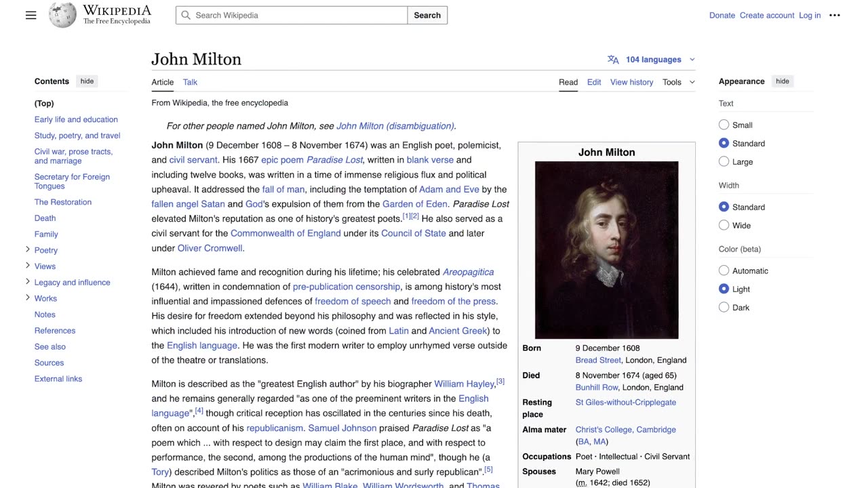Image resolution: width=868 pixels, height=488 pixels.
Task: Go to Civil war, prose tracts section
Action: tap(73, 156)
